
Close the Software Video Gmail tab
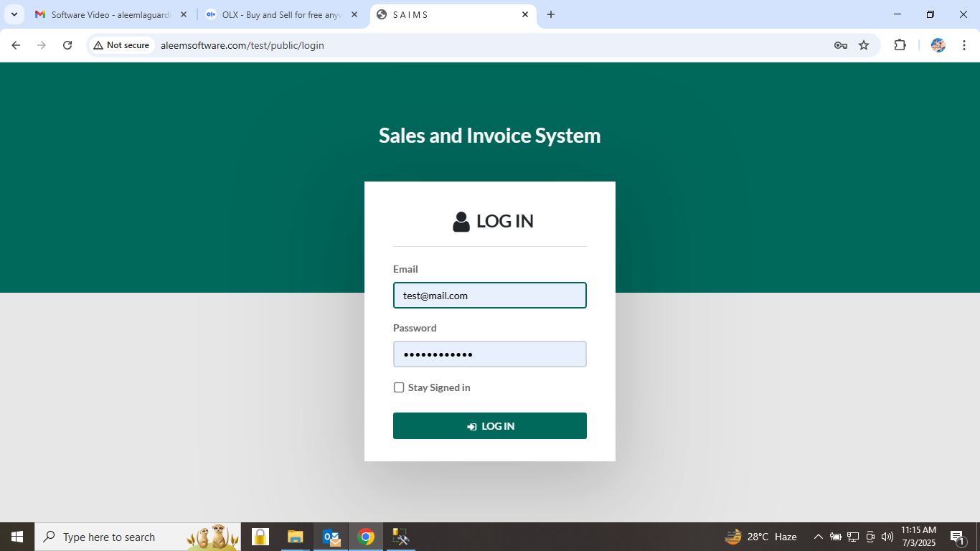tap(184, 14)
